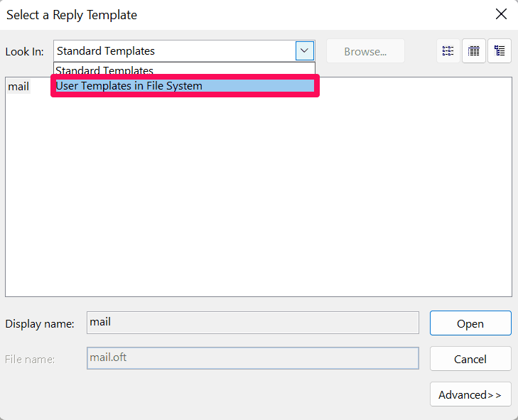The width and height of the screenshot is (518, 420).
Task: Click the Display name text field
Action: tap(252, 323)
